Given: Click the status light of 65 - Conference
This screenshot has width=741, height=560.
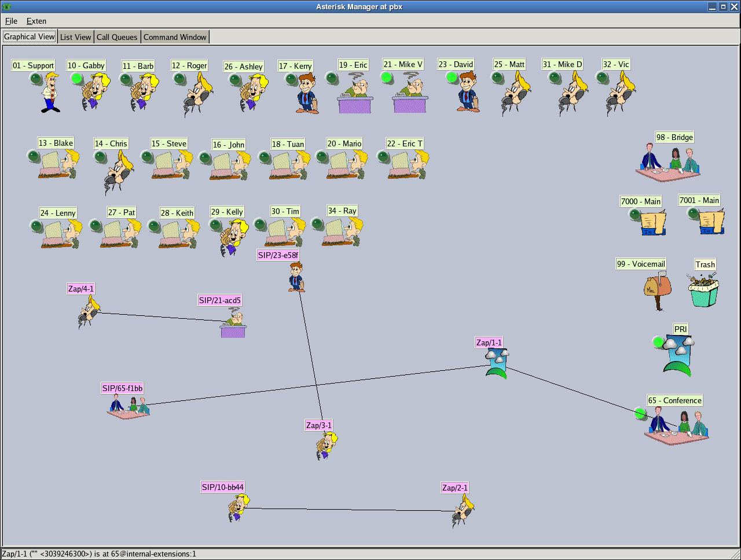Looking at the screenshot, I should 640,414.
